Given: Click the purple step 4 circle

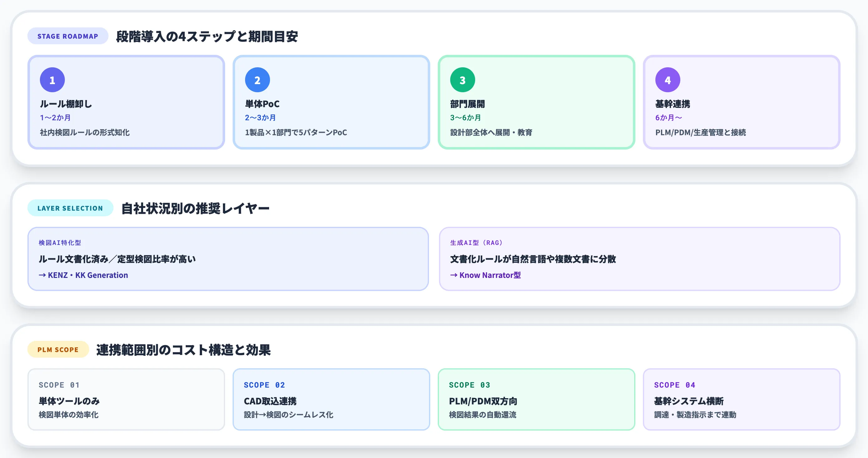Looking at the screenshot, I should coord(668,80).
